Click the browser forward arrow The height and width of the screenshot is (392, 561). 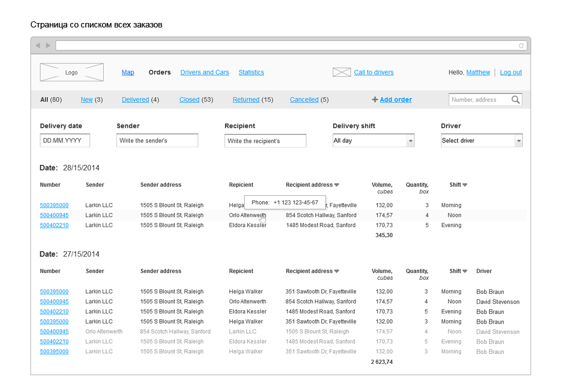pos(48,45)
